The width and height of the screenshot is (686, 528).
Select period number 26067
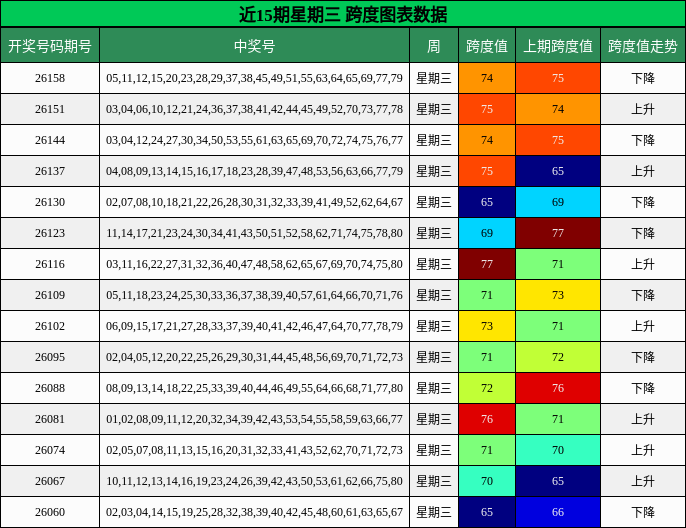pyautogui.click(x=50, y=481)
